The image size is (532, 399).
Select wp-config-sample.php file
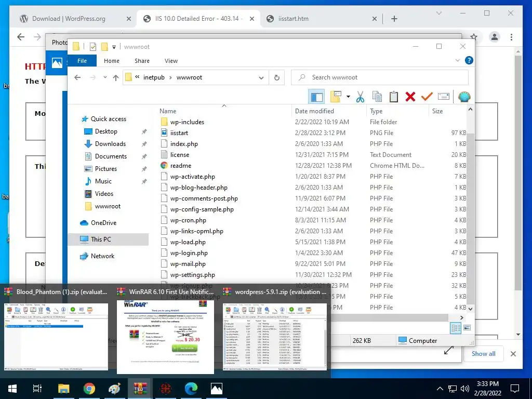202,209
